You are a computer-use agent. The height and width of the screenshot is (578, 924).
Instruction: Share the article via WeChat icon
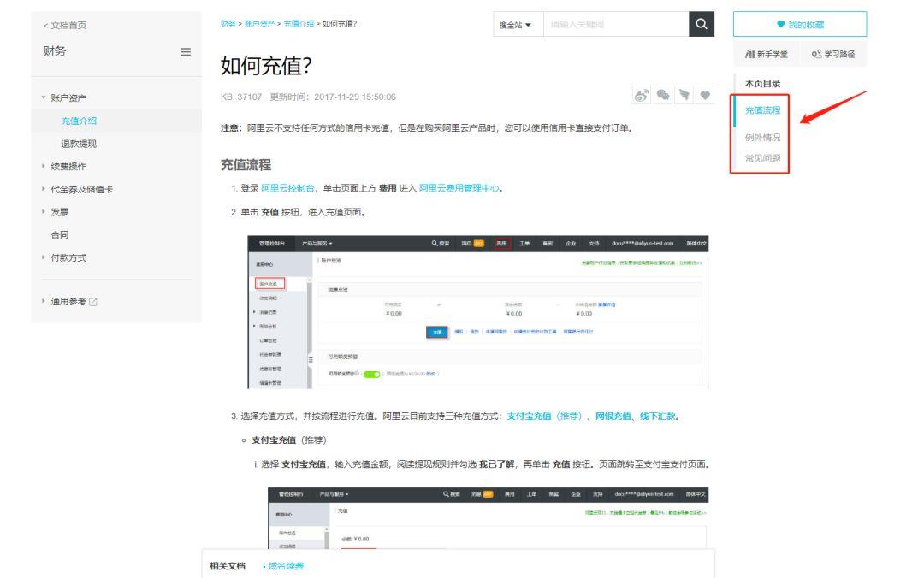(x=663, y=95)
